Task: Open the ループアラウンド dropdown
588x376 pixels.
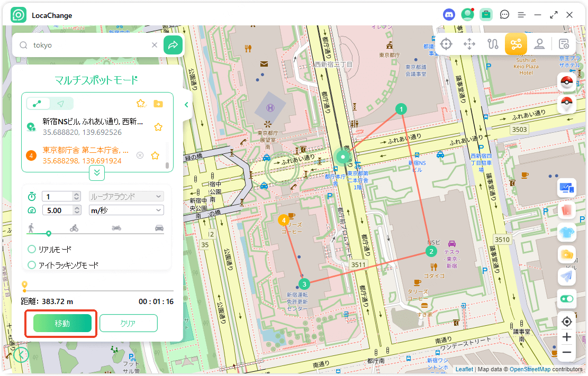Action: (x=126, y=196)
